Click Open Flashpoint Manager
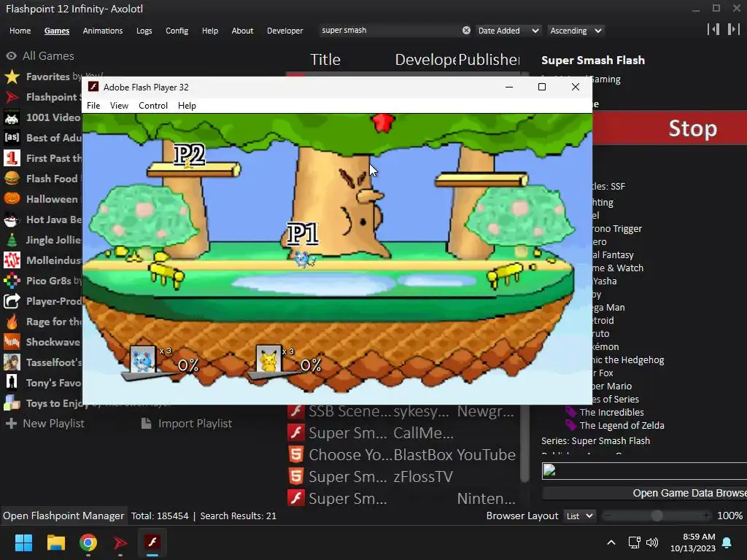The width and height of the screenshot is (747, 560). click(63, 516)
